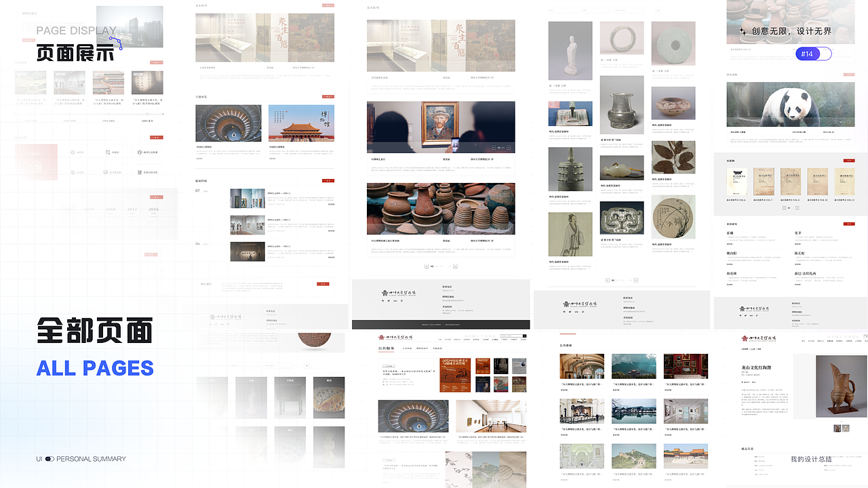Open arched hall lecture card image
868x488 pixels.
click(582, 366)
